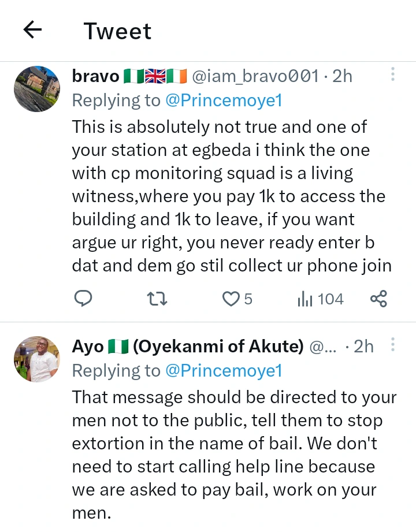Open Ayo's tweet text about bail extortion

pos(234,455)
